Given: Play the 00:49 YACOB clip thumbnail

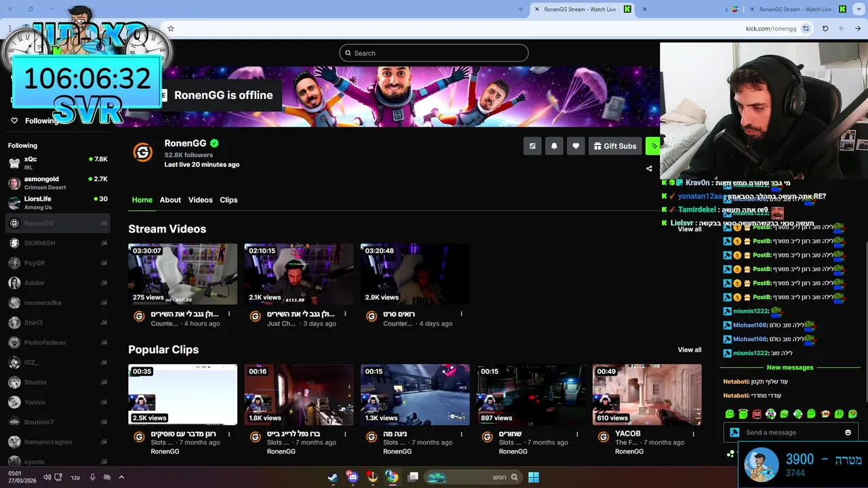Looking at the screenshot, I should [647, 394].
